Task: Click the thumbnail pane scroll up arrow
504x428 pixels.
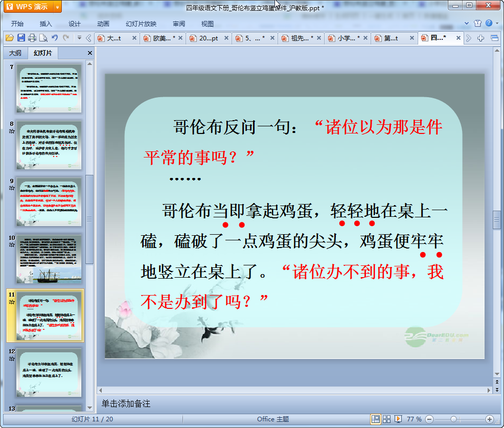Action: [x=89, y=64]
